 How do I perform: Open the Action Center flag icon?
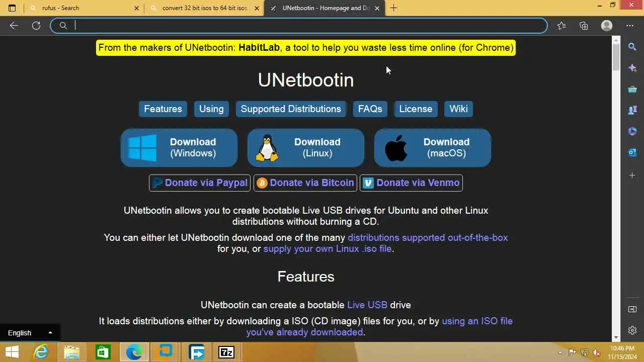572,352
